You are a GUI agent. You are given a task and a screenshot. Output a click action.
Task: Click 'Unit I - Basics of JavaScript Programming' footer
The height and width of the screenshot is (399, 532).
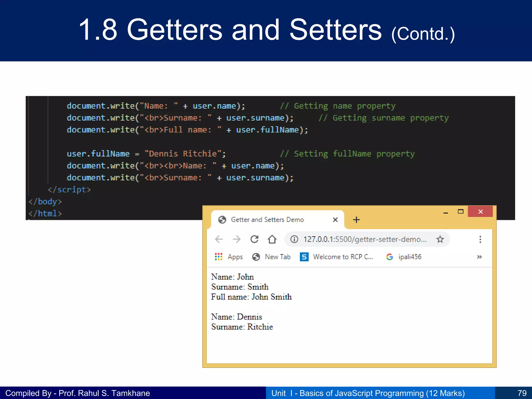(348, 393)
